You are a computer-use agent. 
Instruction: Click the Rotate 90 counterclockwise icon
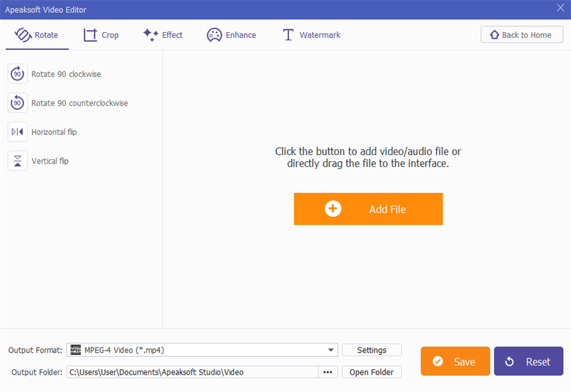point(17,103)
